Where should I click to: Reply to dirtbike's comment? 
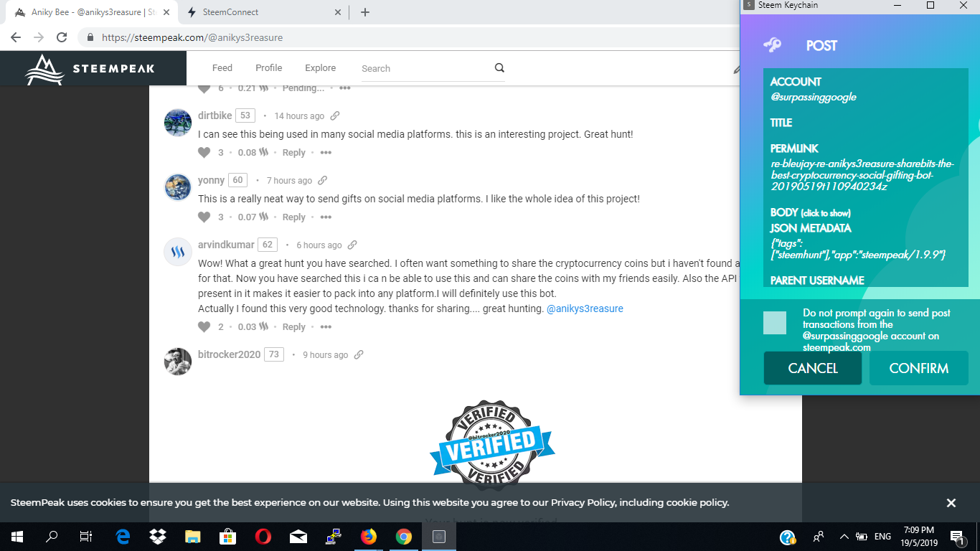click(x=293, y=153)
